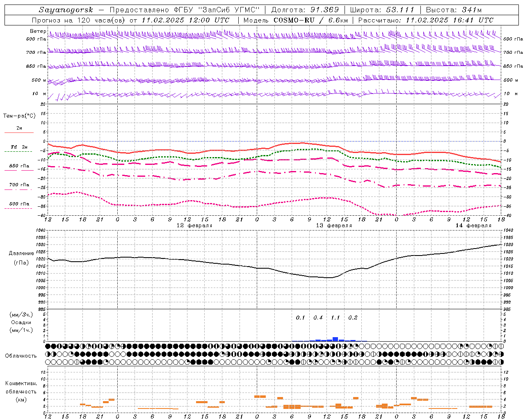Click the 2м temperature legend entry
525x420 pixels.
[19, 128]
